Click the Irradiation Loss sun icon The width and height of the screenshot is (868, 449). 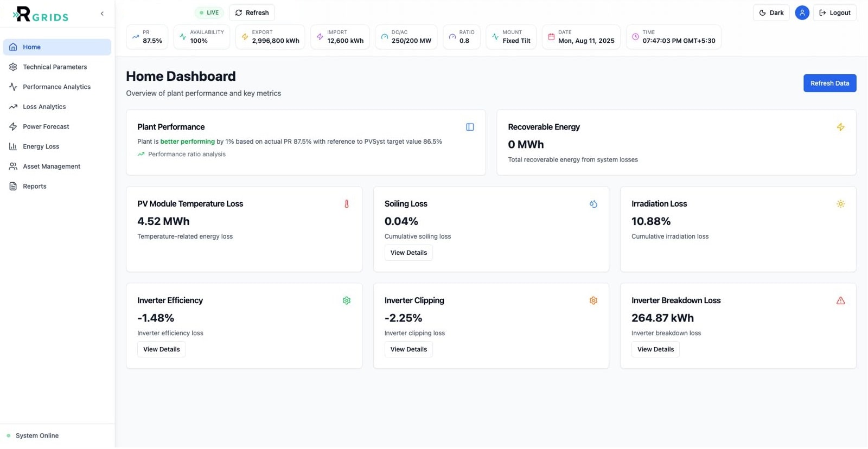(840, 204)
